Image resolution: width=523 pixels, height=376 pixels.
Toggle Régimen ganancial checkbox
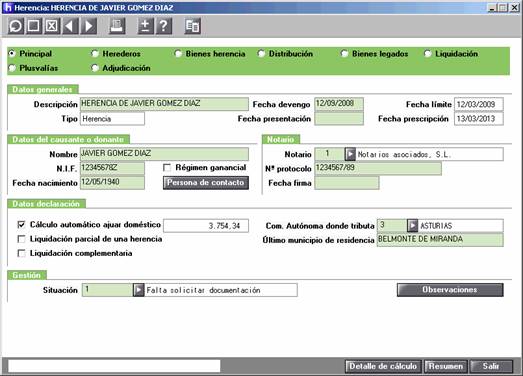pyautogui.click(x=167, y=167)
